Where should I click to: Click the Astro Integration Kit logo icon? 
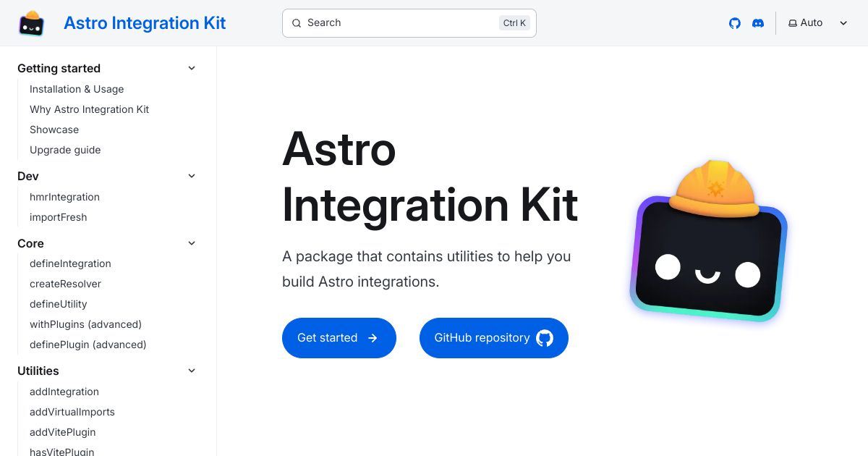pyautogui.click(x=32, y=23)
